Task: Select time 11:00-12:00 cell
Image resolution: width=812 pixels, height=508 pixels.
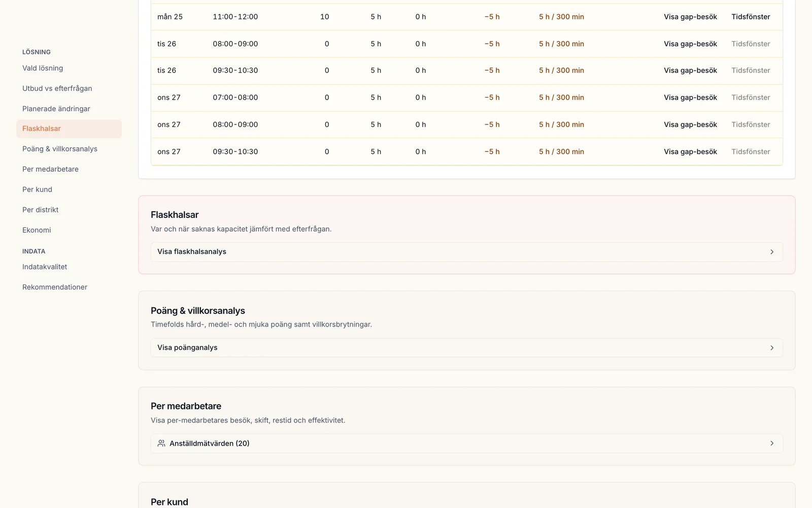Action: (x=235, y=17)
